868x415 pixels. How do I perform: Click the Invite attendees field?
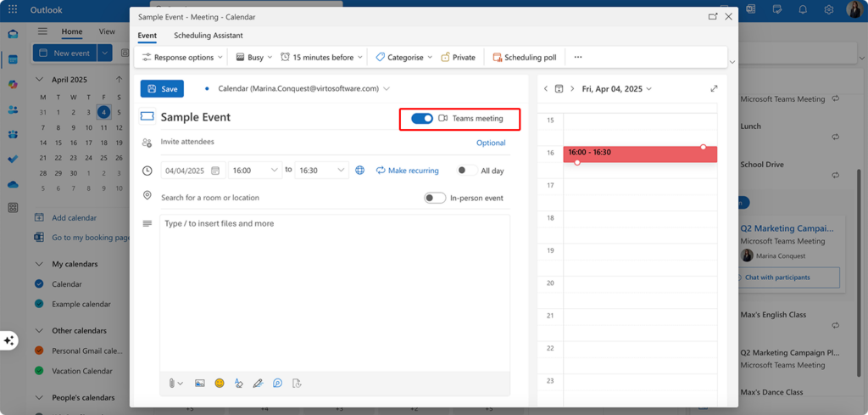[x=315, y=142]
